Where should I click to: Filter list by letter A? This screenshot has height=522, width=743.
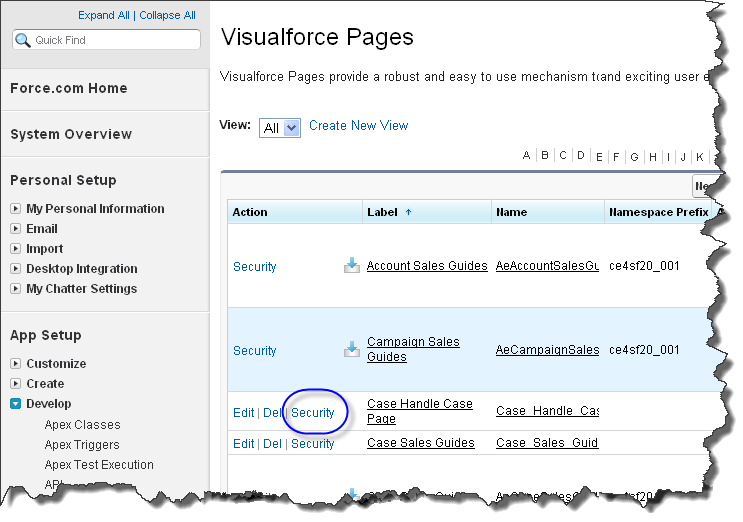[x=526, y=155]
